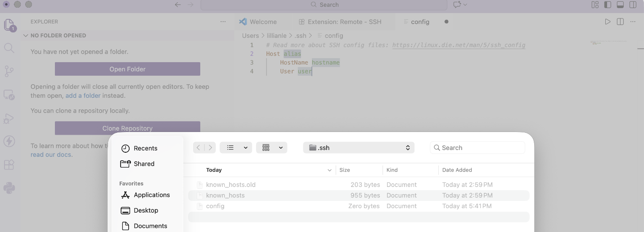
Task: Open the list view options dropdown
Action: tap(236, 147)
